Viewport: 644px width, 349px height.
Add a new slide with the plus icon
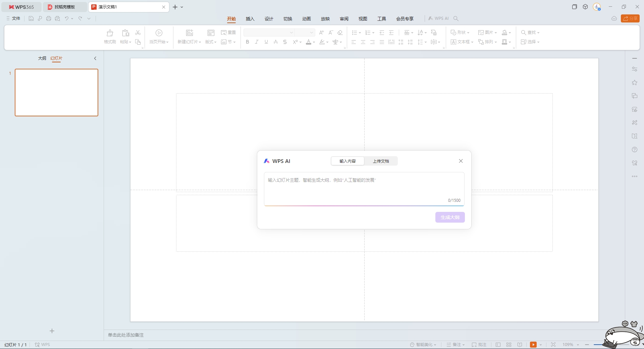click(x=52, y=331)
